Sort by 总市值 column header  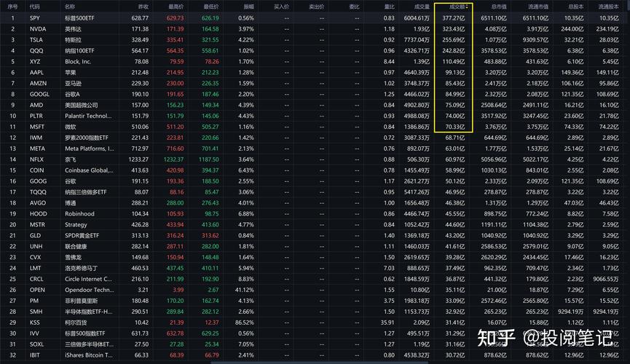point(499,7)
